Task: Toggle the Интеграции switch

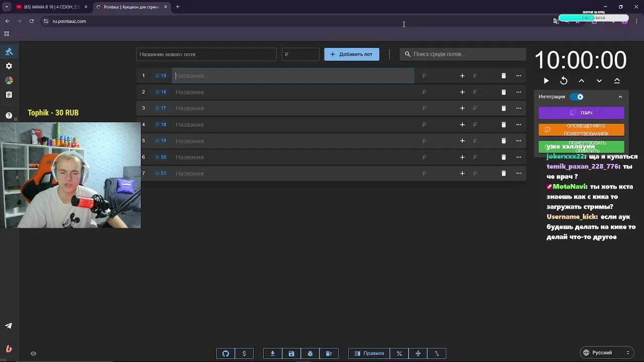Action: tap(577, 97)
